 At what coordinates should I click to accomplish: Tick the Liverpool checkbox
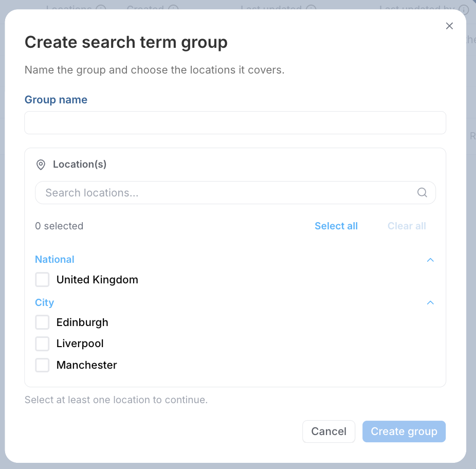tap(42, 344)
